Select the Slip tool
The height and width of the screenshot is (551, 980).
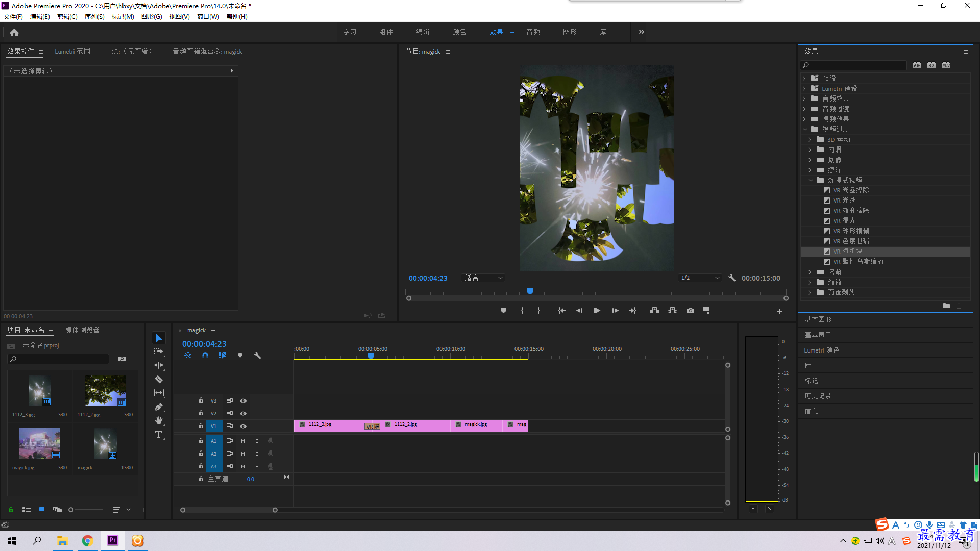[x=159, y=393]
